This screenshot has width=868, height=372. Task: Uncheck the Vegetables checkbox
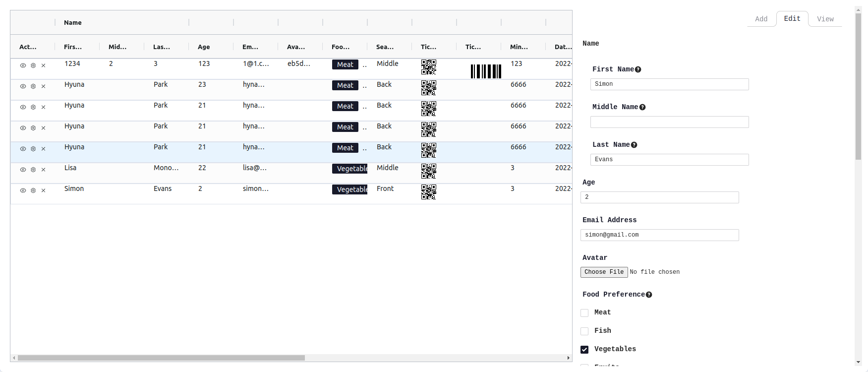click(584, 350)
